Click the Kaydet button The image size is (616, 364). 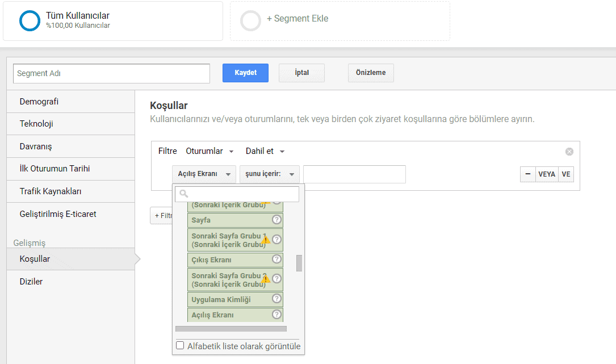[245, 73]
